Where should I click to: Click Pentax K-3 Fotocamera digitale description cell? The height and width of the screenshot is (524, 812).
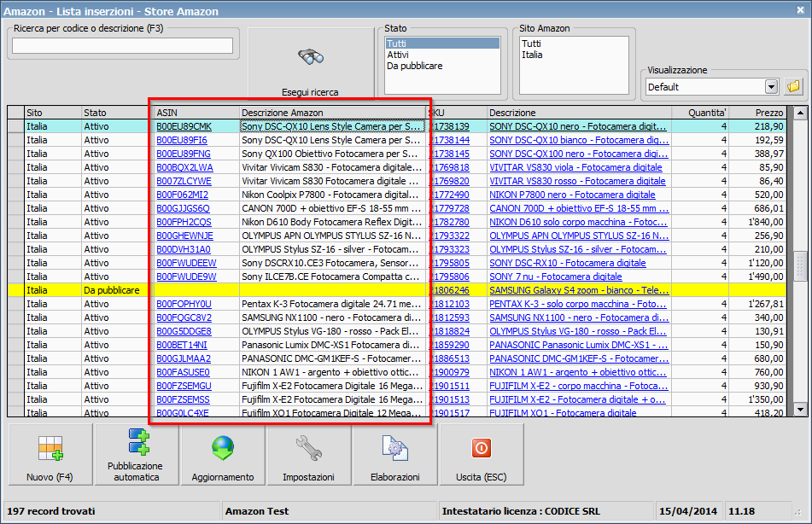click(x=332, y=304)
